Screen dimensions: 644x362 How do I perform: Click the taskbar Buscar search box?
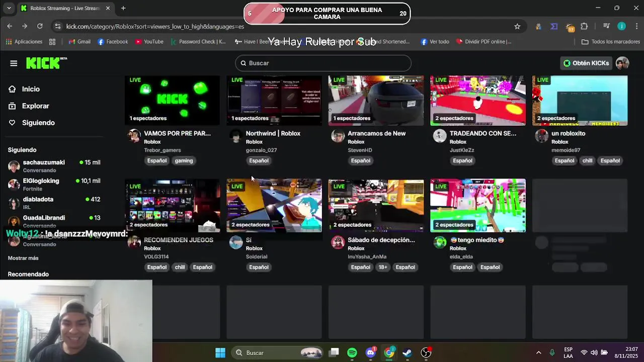coord(277,352)
